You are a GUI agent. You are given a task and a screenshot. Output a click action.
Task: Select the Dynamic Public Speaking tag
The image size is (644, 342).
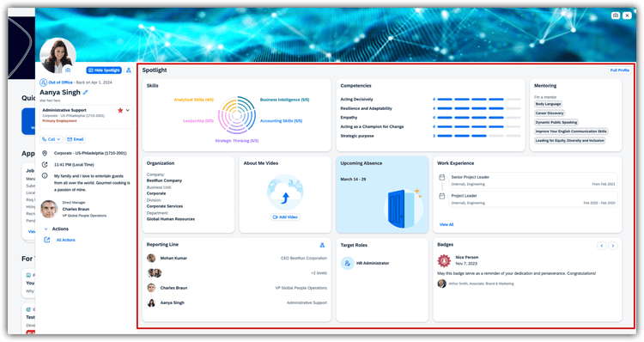[556, 123]
